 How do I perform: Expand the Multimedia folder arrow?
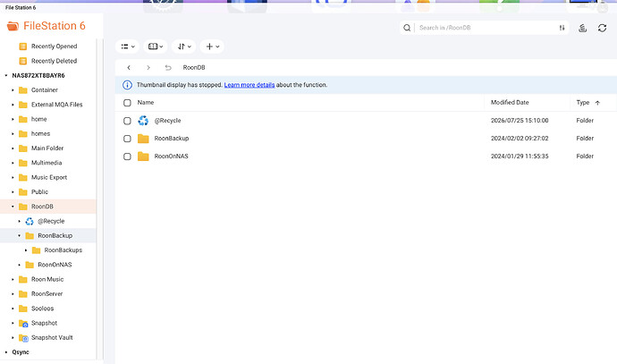tap(13, 163)
